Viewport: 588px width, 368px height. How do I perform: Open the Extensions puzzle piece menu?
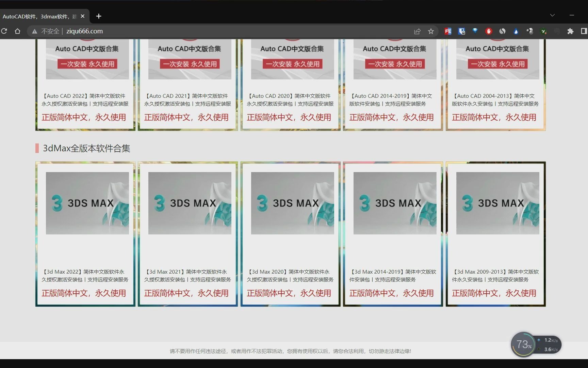[570, 31]
